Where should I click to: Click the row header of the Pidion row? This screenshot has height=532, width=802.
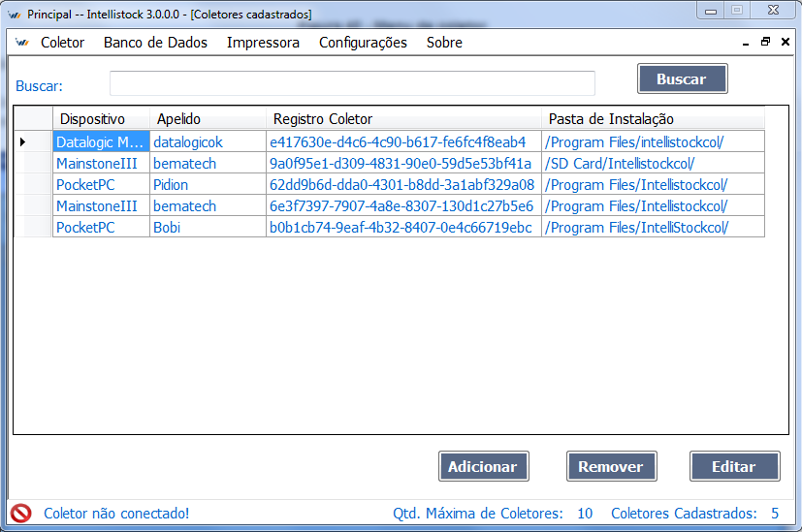click(33, 184)
